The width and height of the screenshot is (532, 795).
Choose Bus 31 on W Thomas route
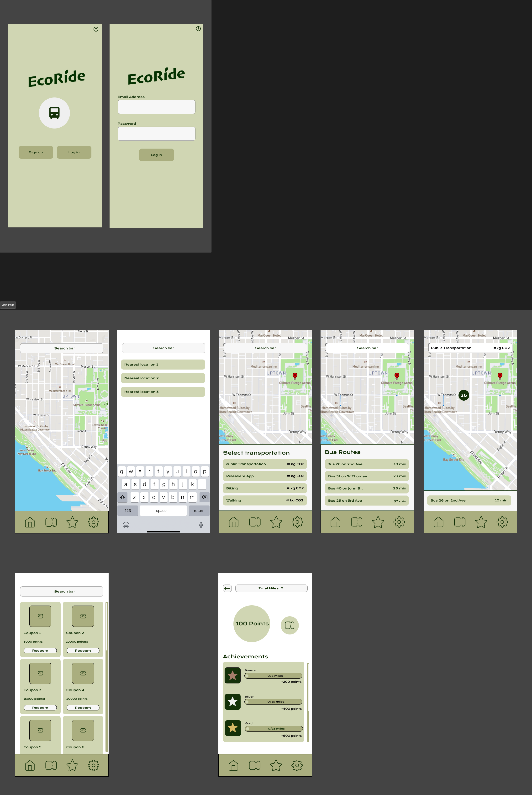367,476
